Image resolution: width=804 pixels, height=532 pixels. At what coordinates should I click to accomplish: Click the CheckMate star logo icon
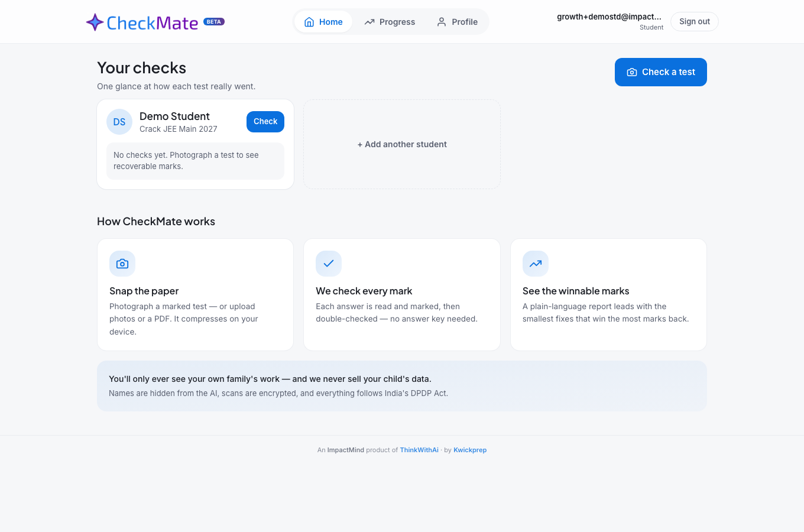click(x=95, y=22)
